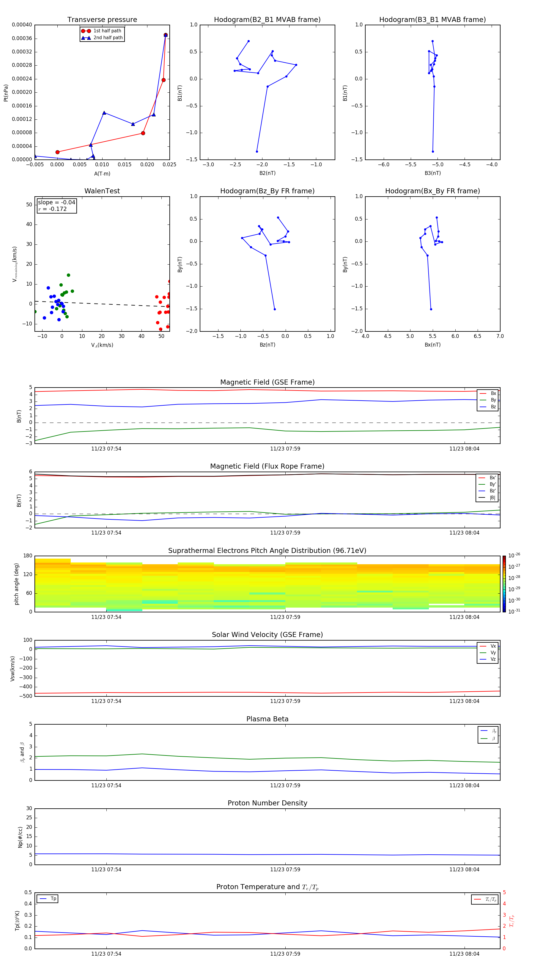This screenshot has height=980, width=535.
Task: Select '1st half path' legend entry
Action: (102, 31)
